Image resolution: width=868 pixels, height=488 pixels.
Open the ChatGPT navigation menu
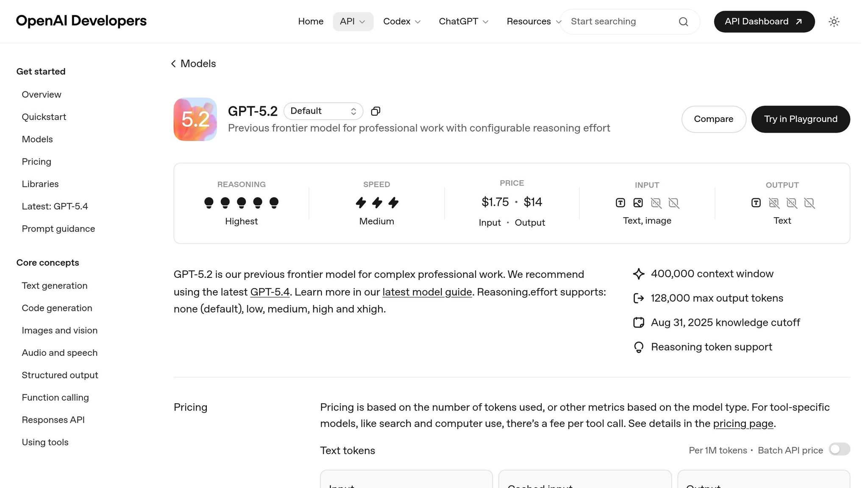click(x=464, y=22)
